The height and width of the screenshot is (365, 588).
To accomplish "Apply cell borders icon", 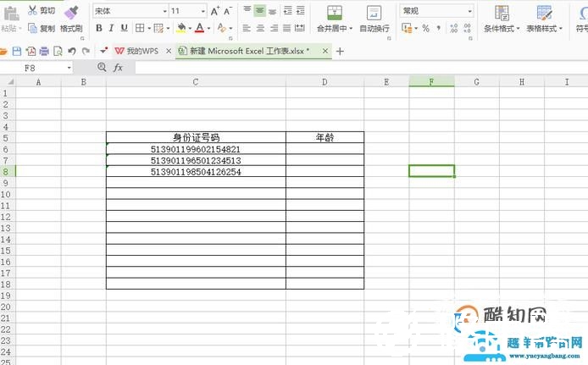I will click(x=140, y=28).
